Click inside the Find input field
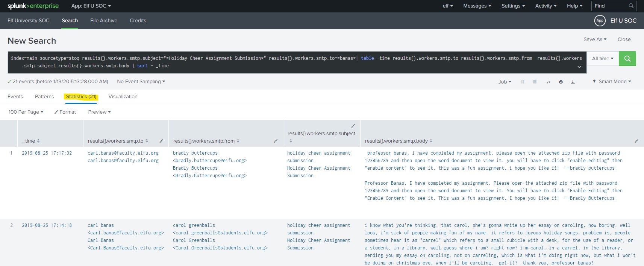The height and width of the screenshot is (266, 644). point(610,6)
